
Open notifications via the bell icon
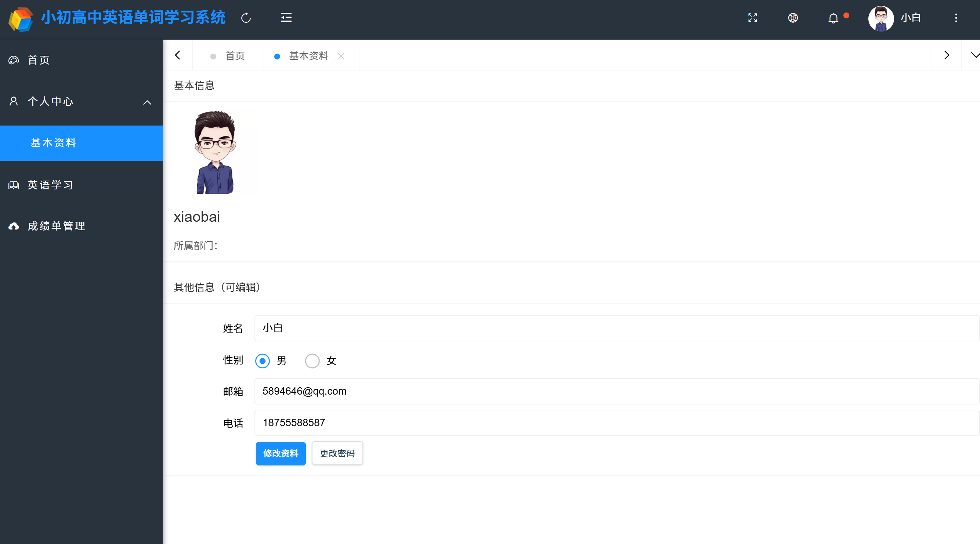point(833,18)
